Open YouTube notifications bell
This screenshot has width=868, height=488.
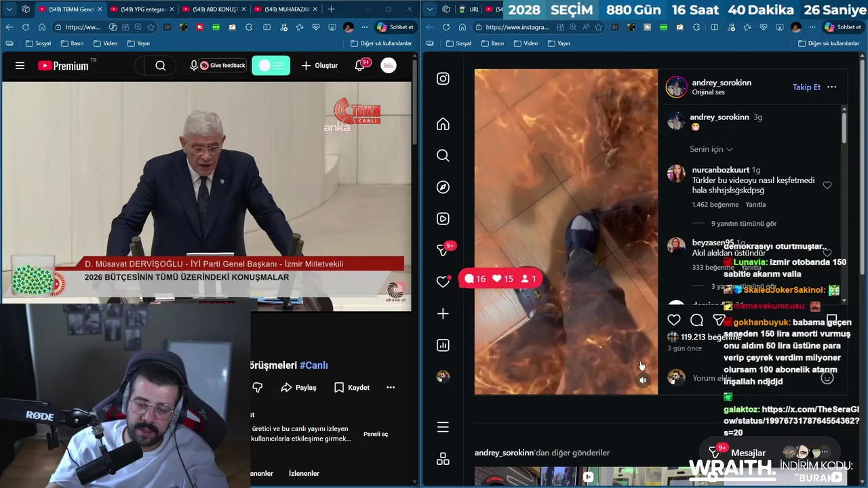click(x=360, y=66)
